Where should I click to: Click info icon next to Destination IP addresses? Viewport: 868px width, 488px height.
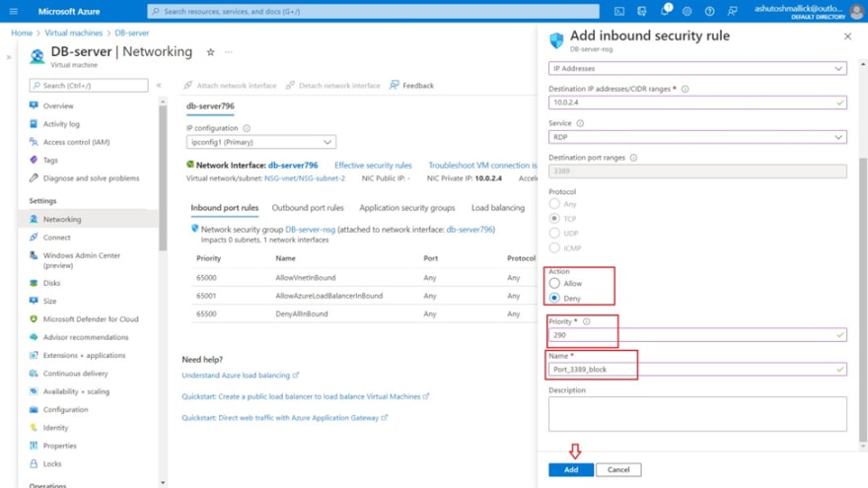(686, 89)
